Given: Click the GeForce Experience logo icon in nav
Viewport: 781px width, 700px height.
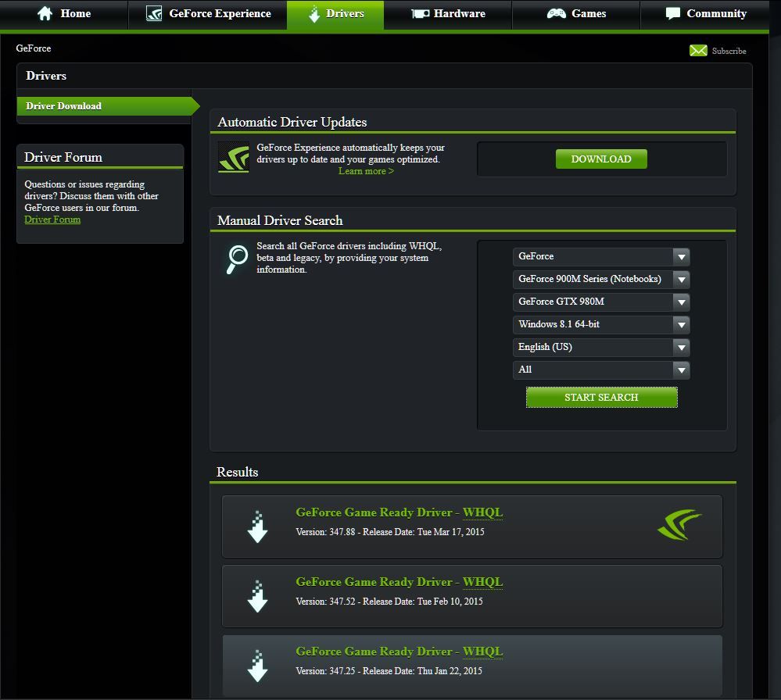Looking at the screenshot, I should click(x=154, y=13).
